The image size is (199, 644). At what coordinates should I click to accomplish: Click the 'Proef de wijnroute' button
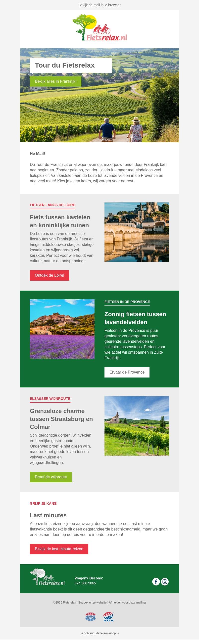51,477
